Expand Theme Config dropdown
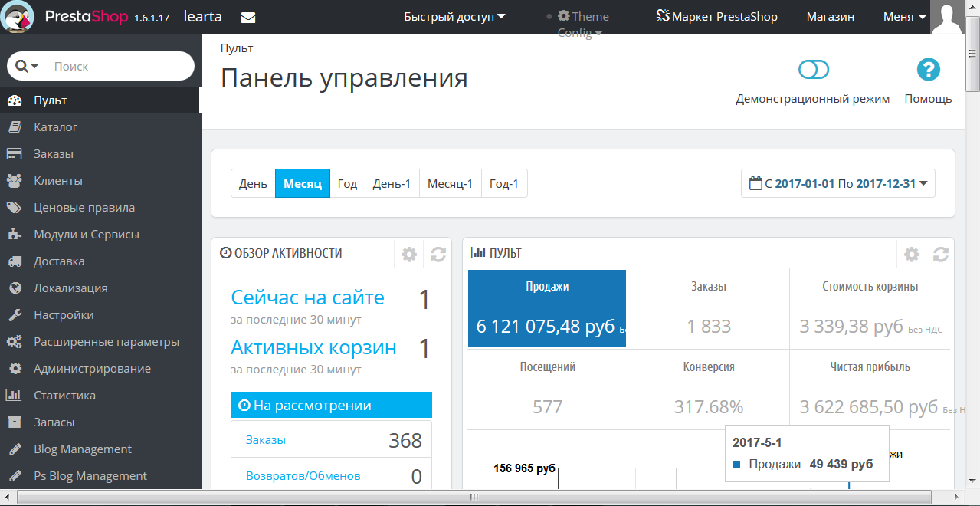The image size is (980, 506). coord(582,25)
